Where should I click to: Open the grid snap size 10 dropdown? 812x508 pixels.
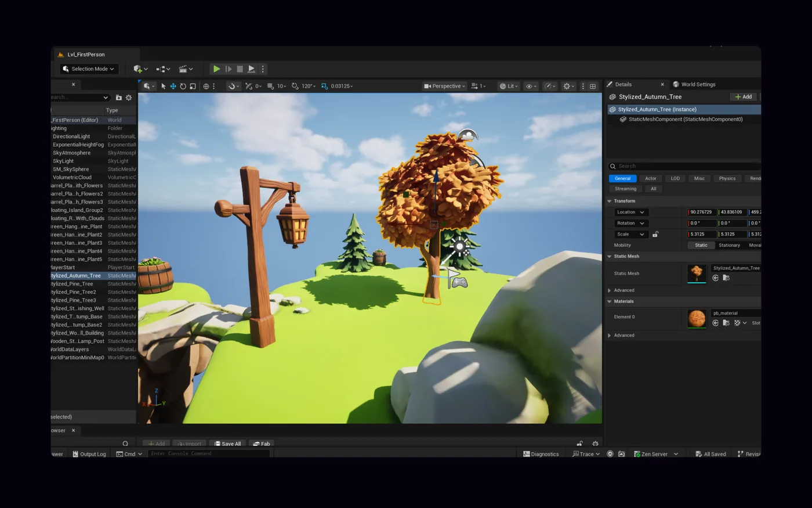281,86
